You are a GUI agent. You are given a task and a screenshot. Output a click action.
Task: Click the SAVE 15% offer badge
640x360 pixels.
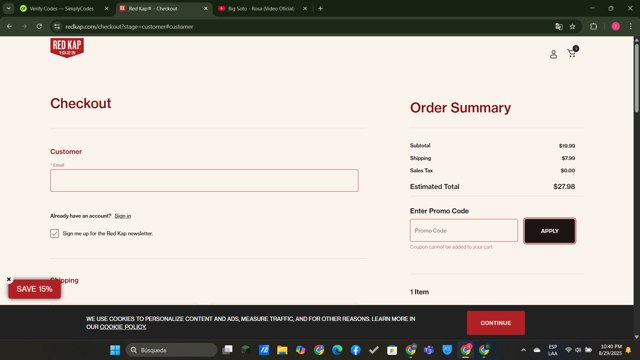pyautogui.click(x=35, y=289)
